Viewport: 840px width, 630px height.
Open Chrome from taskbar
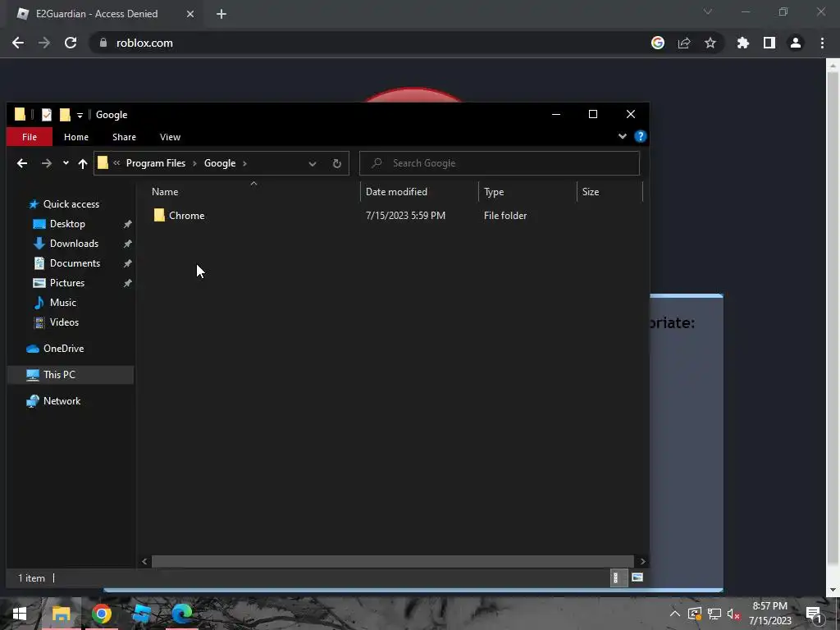pos(101,614)
